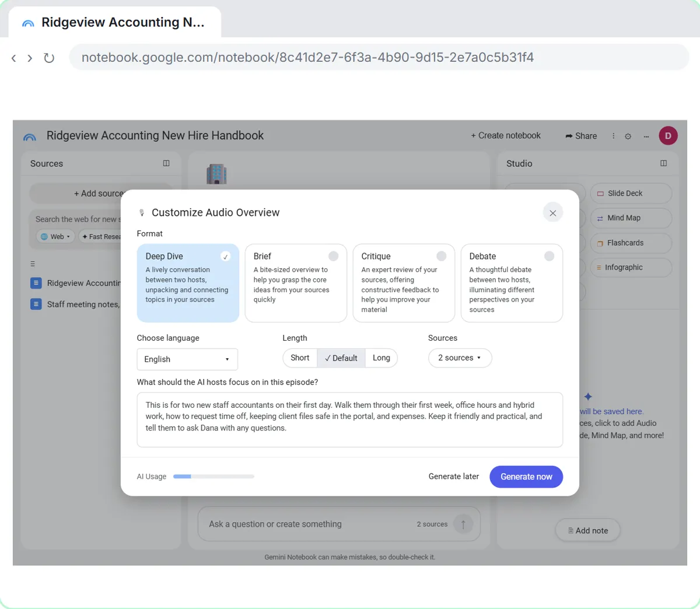Click the Staff meeting notes document icon

pos(36,304)
